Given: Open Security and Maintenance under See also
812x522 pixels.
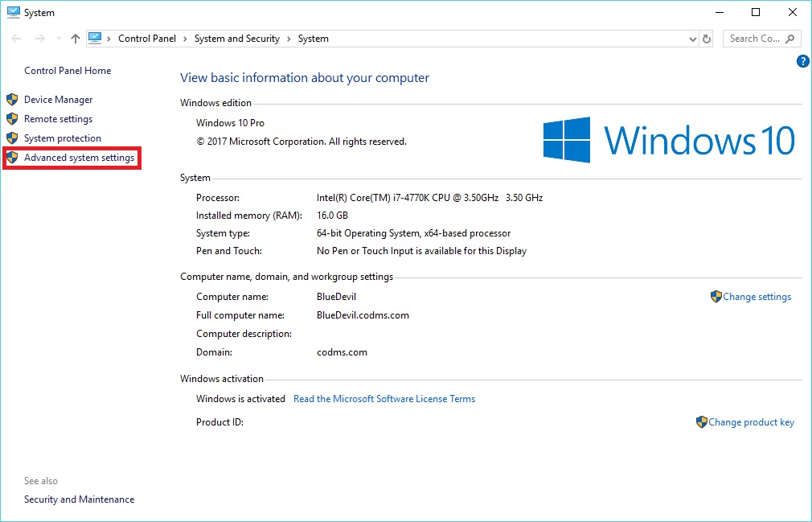Looking at the screenshot, I should tap(80, 499).
